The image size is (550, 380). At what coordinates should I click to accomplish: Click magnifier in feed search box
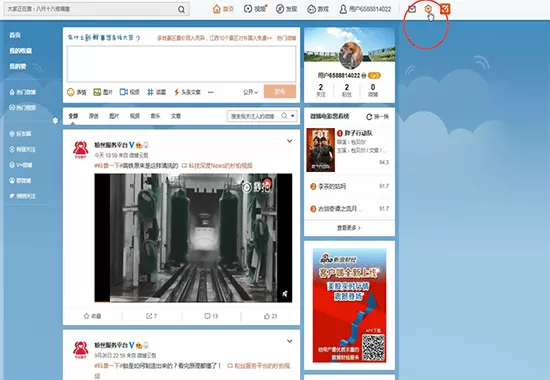point(284,116)
